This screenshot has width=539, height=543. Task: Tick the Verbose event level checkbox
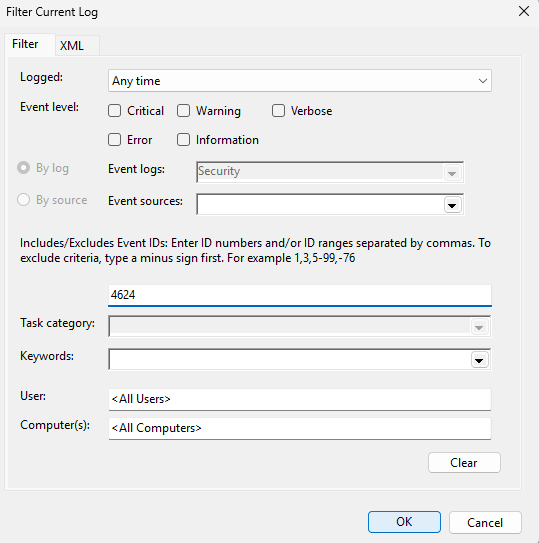[x=278, y=111]
